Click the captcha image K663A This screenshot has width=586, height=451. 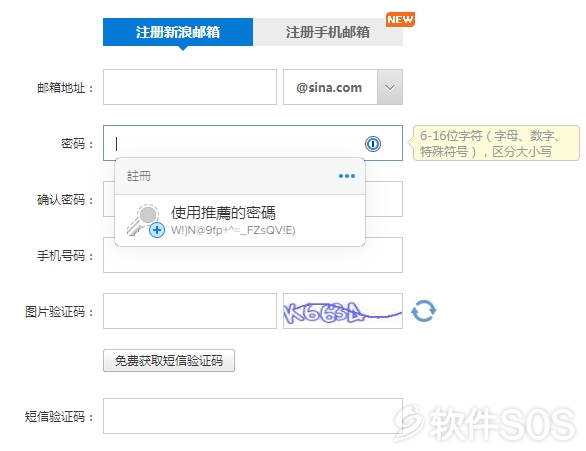(343, 311)
